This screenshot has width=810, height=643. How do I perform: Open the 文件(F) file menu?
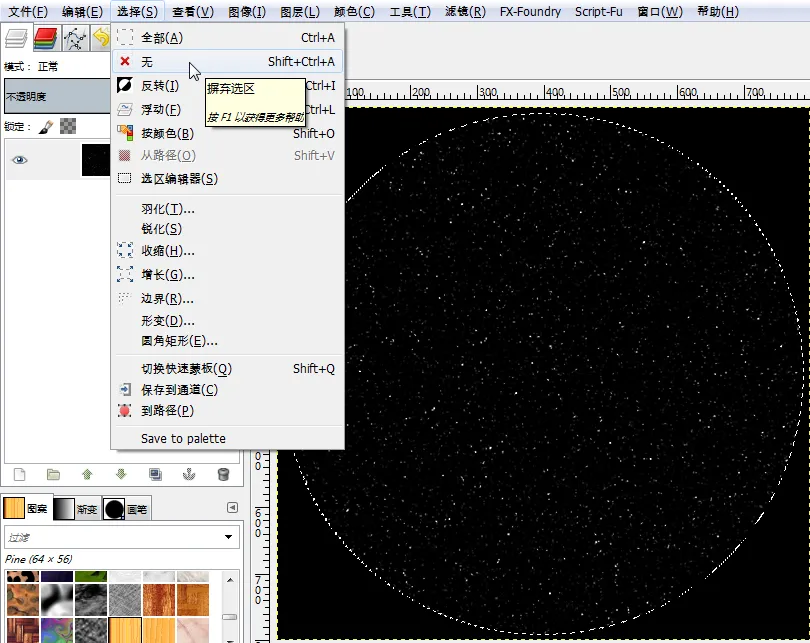click(x=28, y=11)
